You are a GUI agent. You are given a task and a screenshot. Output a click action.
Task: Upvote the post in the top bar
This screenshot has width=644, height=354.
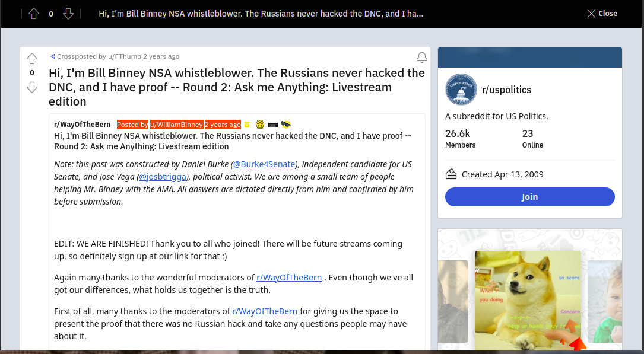(x=34, y=14)
